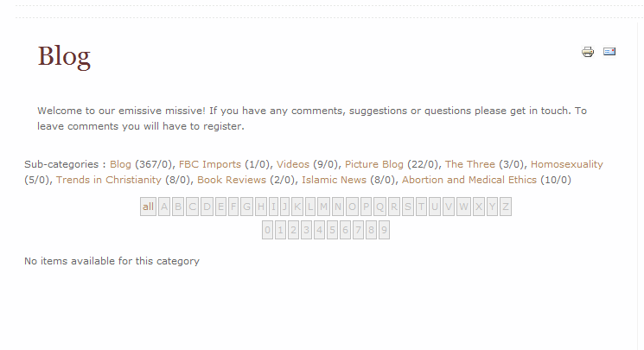Open the Islamic News sub-category
This screenshot has height=350, width=644.
334,180
